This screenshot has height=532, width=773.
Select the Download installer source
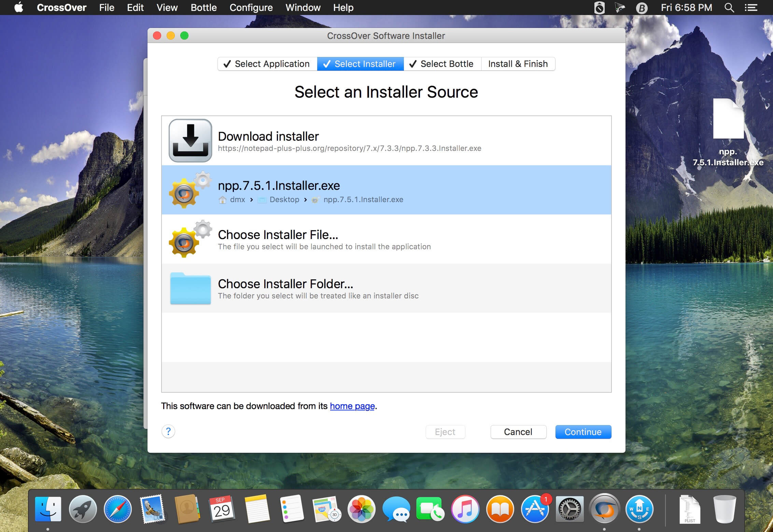(386, 141)
